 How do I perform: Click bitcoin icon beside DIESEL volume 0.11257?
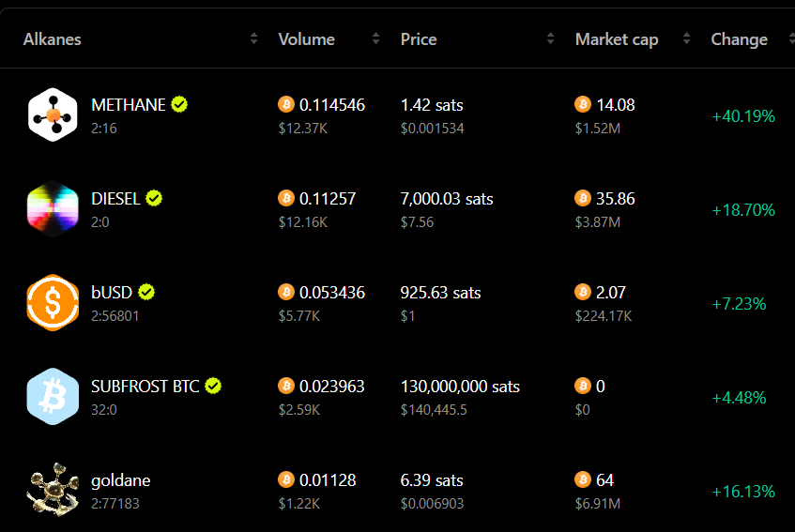[x=286, y=198]
